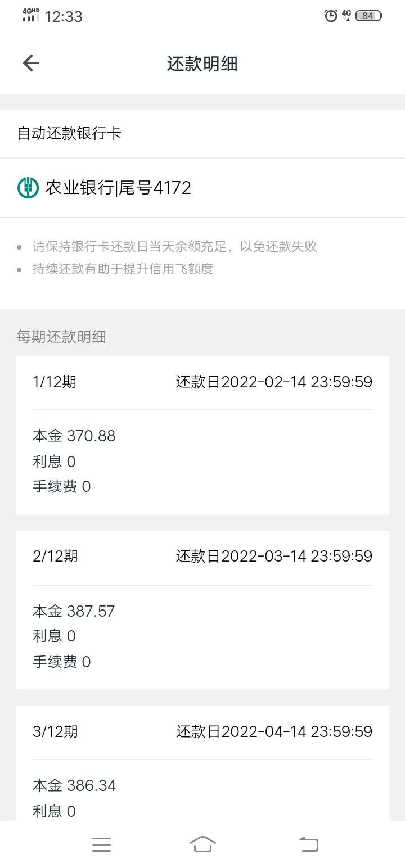Tap principal amount 本金 370.88

pyautogui.click(x=74, y=436)
